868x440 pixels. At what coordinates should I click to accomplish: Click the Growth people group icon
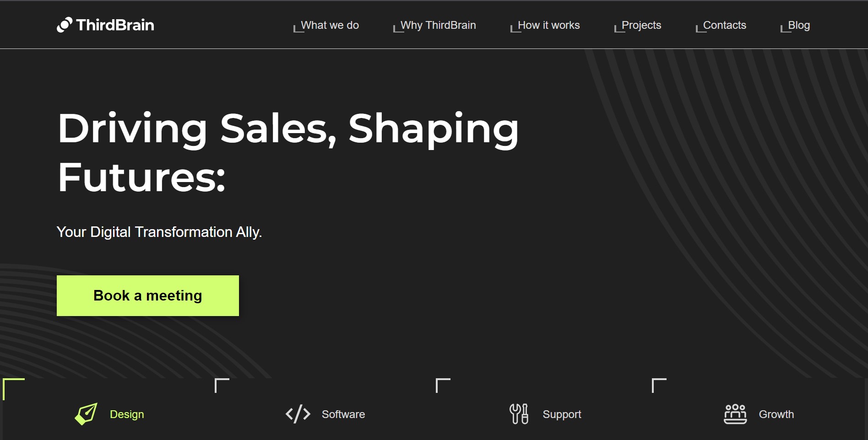pyautogui.click(x=735, y=414)
